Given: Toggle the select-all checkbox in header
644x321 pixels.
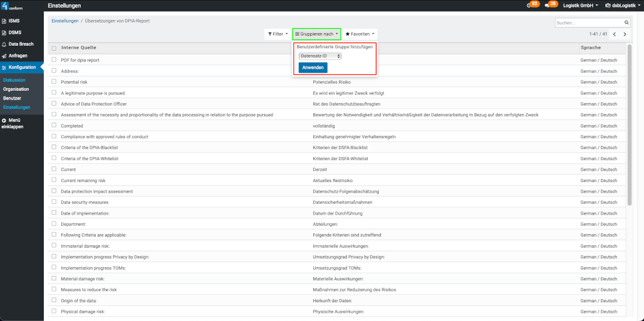Looking at the screenshot, I should pyautogui.click(x=54, y=48).
